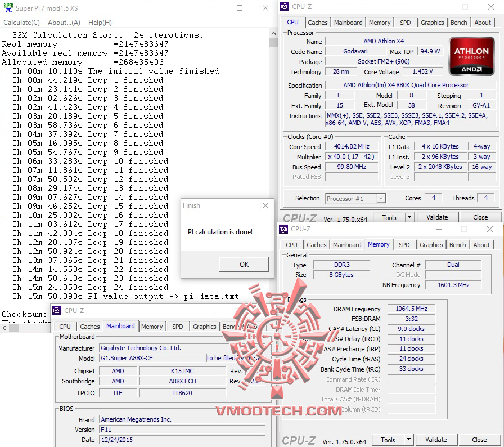Switch to Graphics tab in top CPU-Z window
The image size is (504, 447).
[x=433, y=23]
